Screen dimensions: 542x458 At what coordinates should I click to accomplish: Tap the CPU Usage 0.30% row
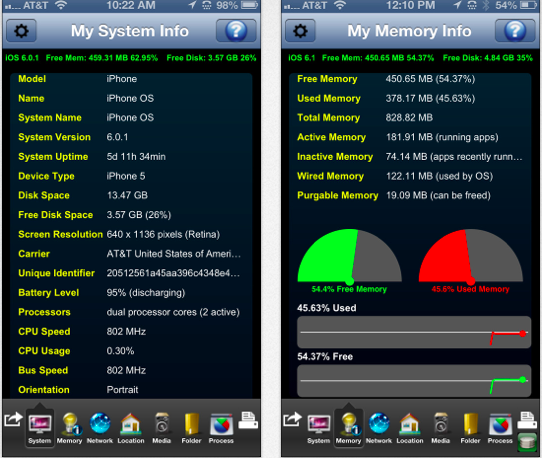[131, 351]
